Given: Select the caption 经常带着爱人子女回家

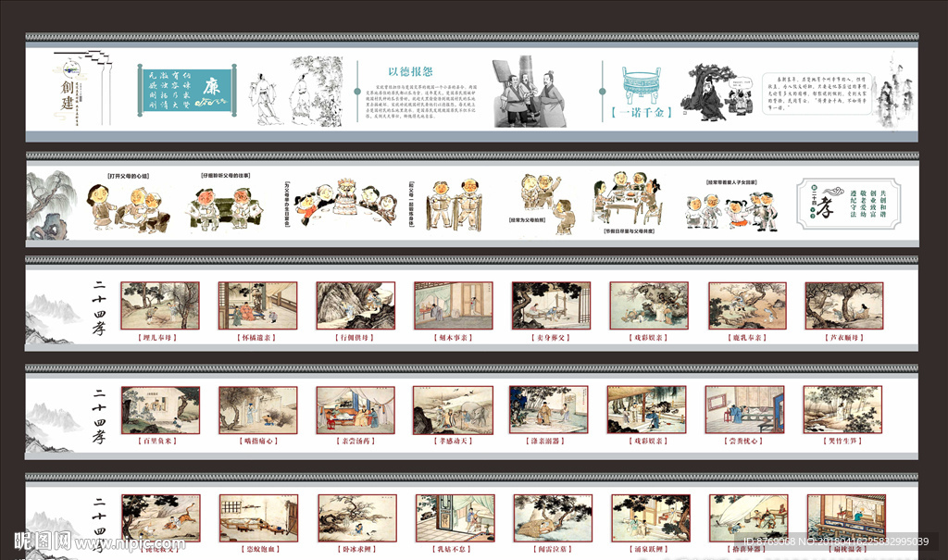Looking at the screenshot, I should pyautogui.click(x=731, y=182).
